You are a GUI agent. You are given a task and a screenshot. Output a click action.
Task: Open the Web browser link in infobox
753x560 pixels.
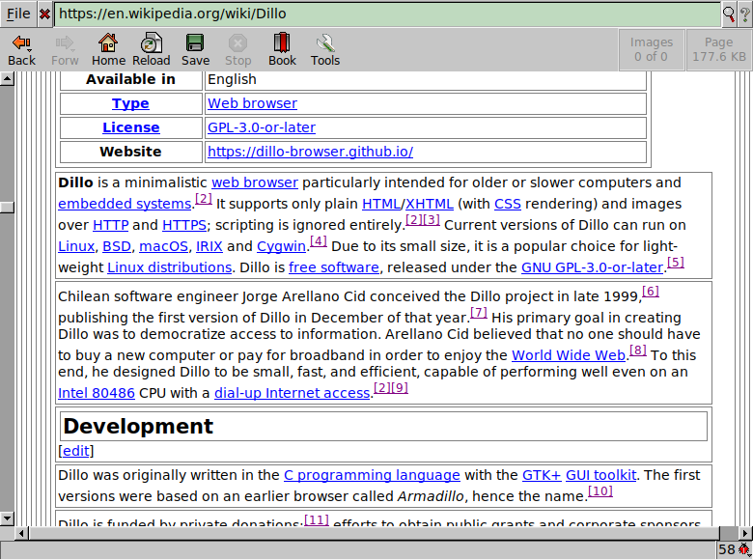(x=252, y=103)
